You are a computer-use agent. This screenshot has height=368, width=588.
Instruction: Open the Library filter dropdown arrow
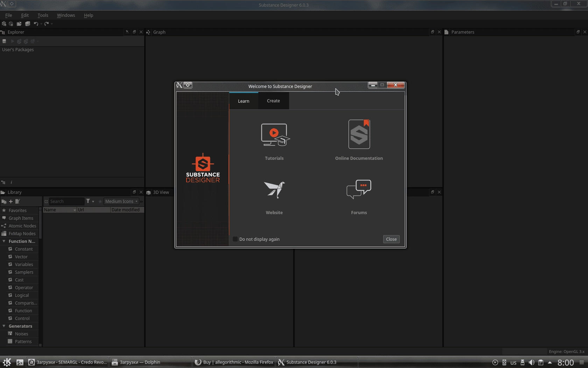click(93, 202)
